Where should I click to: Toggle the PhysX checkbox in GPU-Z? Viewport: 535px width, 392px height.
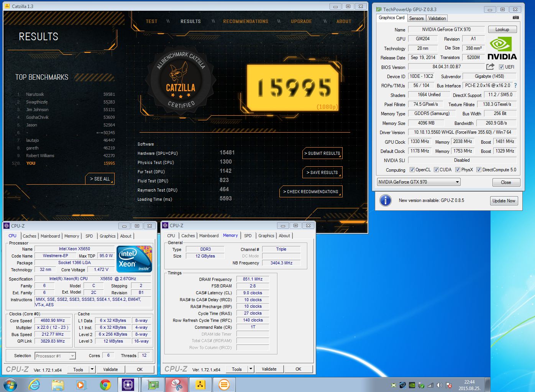(x=458, y=170)
